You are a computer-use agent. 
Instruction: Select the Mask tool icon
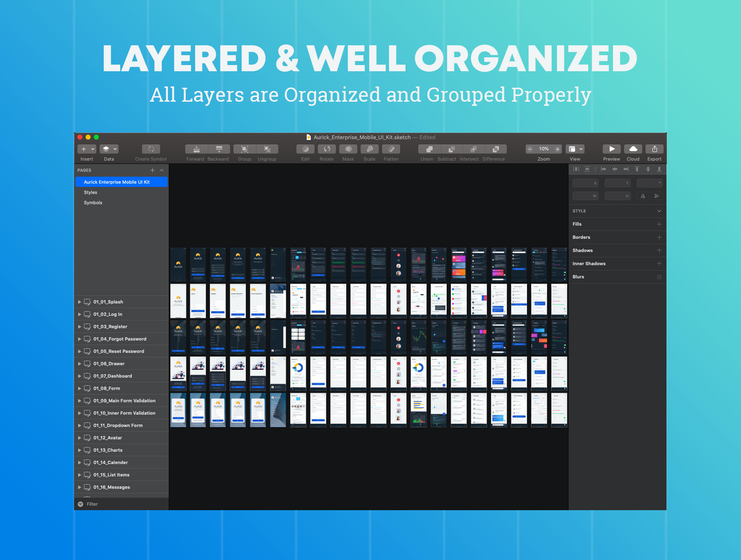(x=348, y=149)
